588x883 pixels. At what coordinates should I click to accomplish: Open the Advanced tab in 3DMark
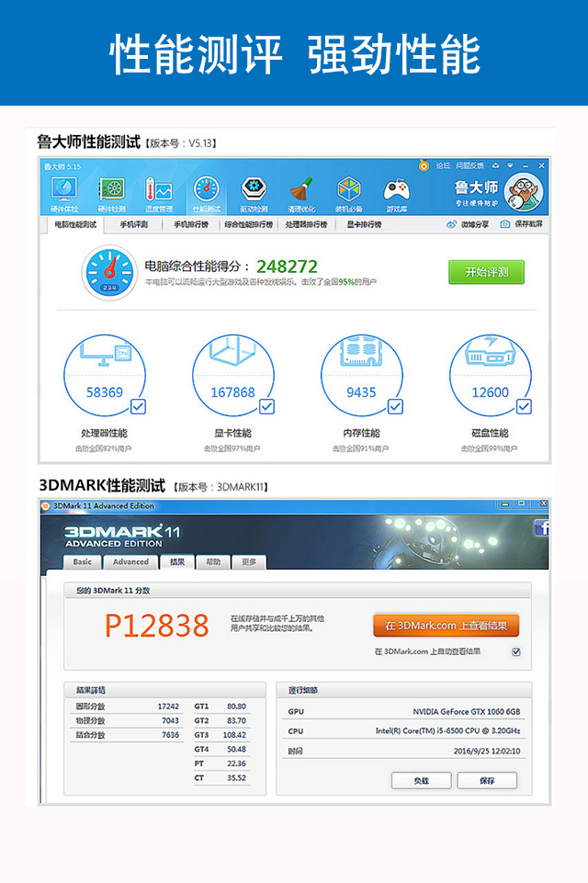pos(130,562)
